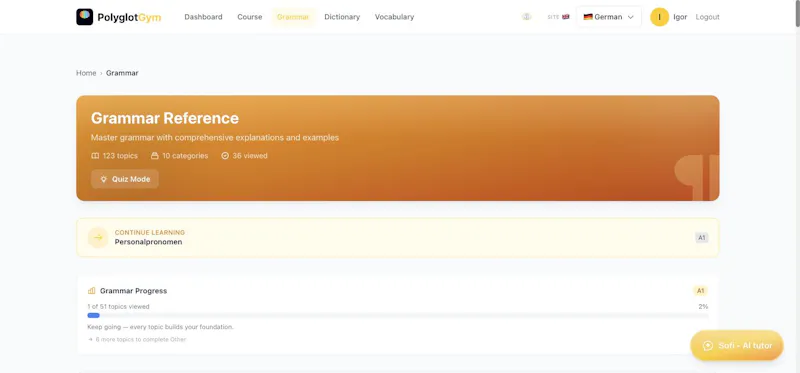800x373 pixels.
Task: Open Sofi AI tutor chat
Action: (737, 345)
